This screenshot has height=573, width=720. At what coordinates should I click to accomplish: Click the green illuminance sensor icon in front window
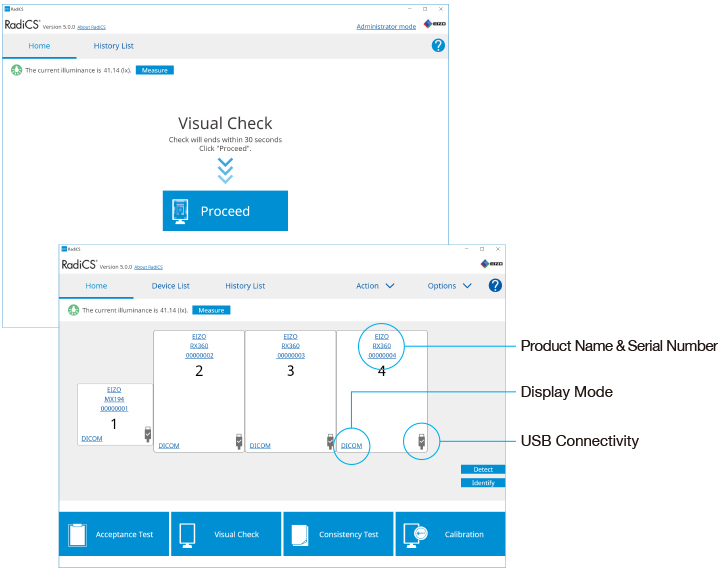[x=73, y=310]
